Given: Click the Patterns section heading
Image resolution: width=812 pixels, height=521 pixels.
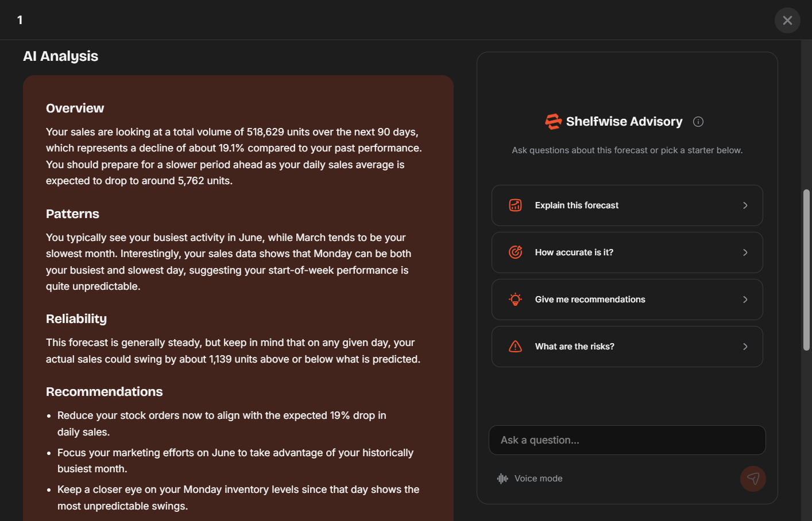Looking at the screenshot, I should click(x=72, y=214).
